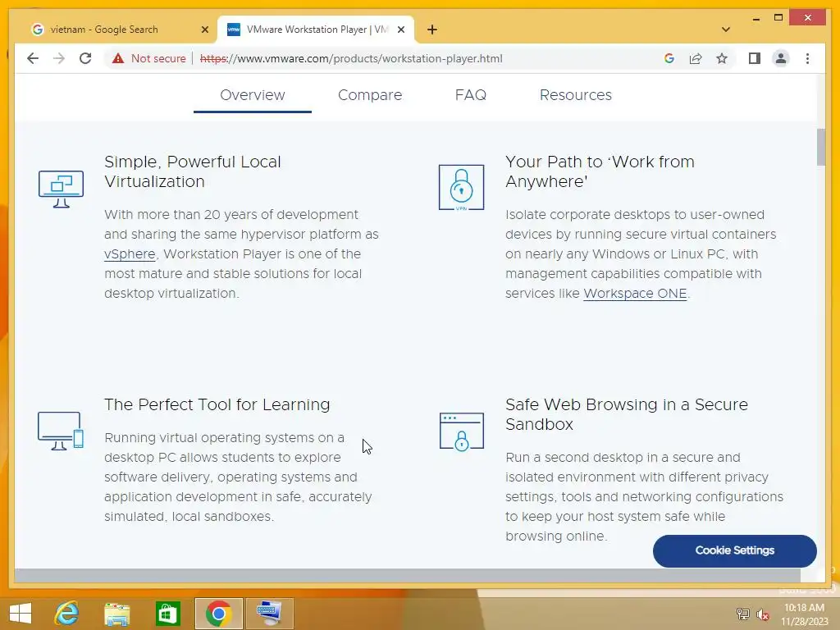Open the Chrome three-dot menu
The image size is (840, 630).
807,58
